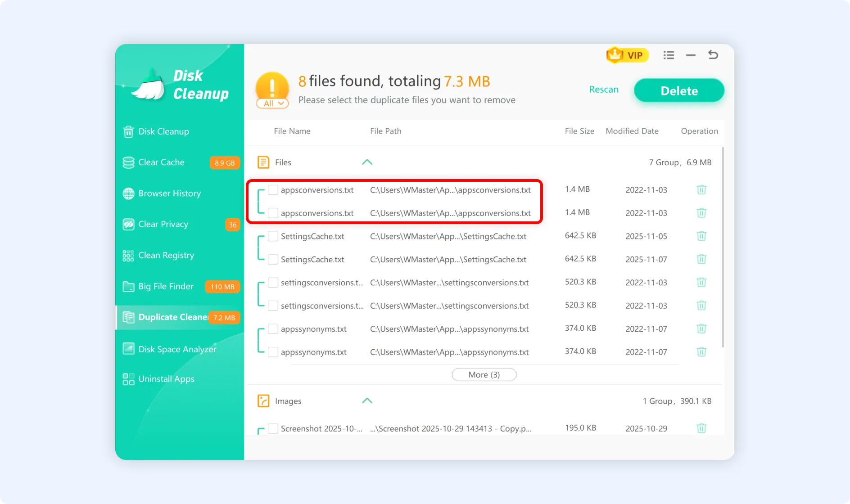Click trash icon for SettingsCache.txt dated 2025-11-07

pos(701,259)
